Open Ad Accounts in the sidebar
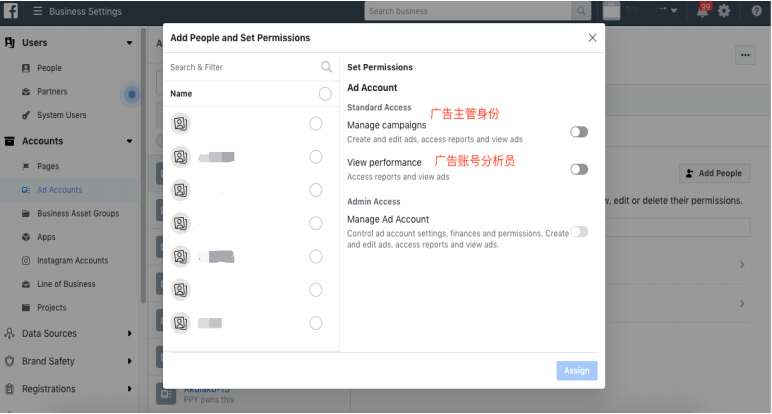 59,190
